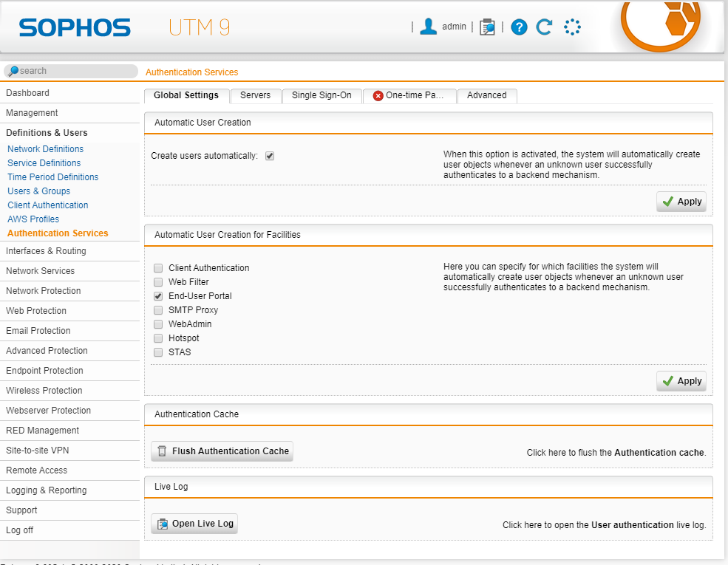Screen dimensions: 728x565
Task: Open the Single Sign-On tab
Action: click(x=322, y=95)
